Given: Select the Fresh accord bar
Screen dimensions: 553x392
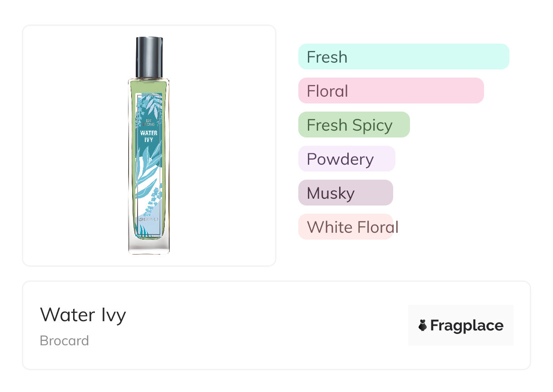Looking at the screenshot, I should (403, 57).
